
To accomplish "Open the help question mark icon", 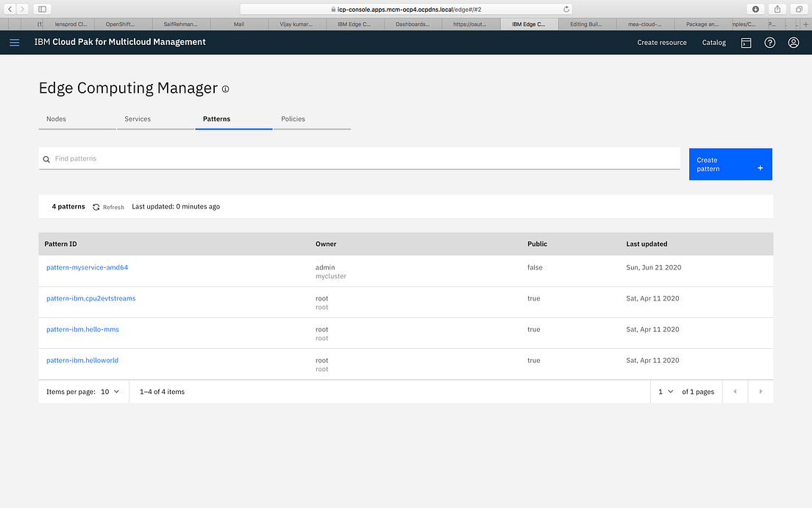I will [x=769, y=43].
